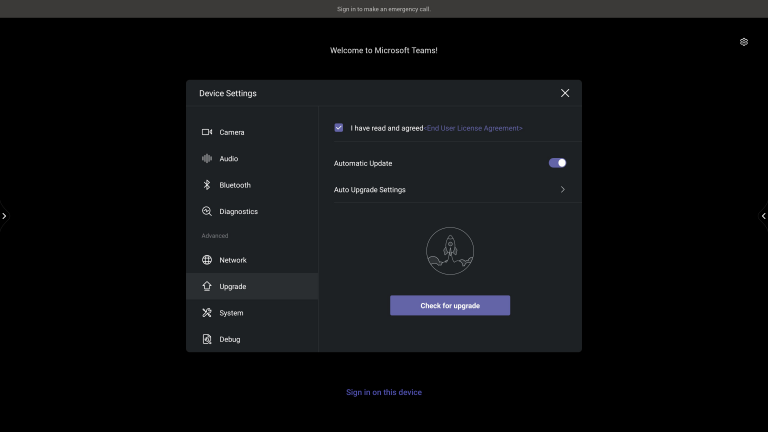Switch to Audio settings
768x432 pixels.
[x=252, y=159]
